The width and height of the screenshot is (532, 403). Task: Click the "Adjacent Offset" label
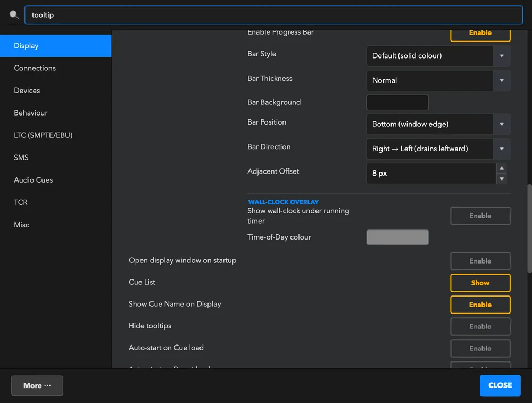tap(273, 171)
